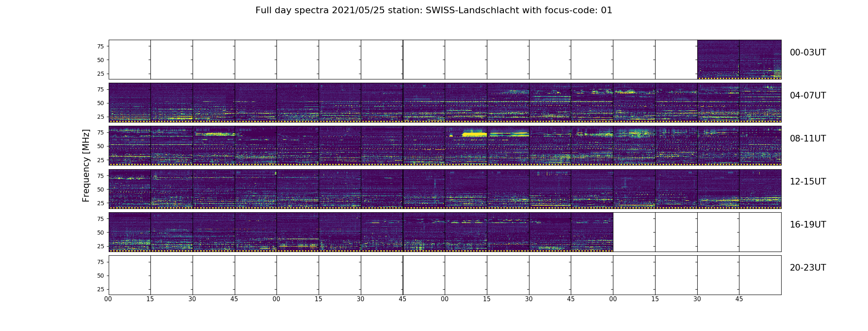Open the 04-07UT spectrogram row

point(445,103)
